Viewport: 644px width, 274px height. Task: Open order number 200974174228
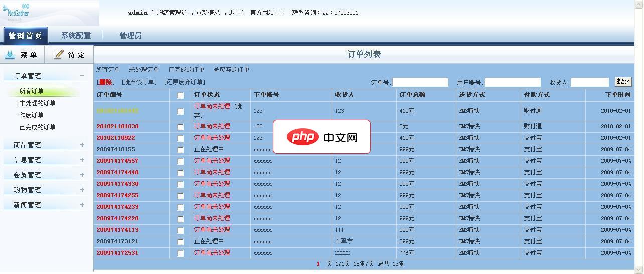point(117,218)
